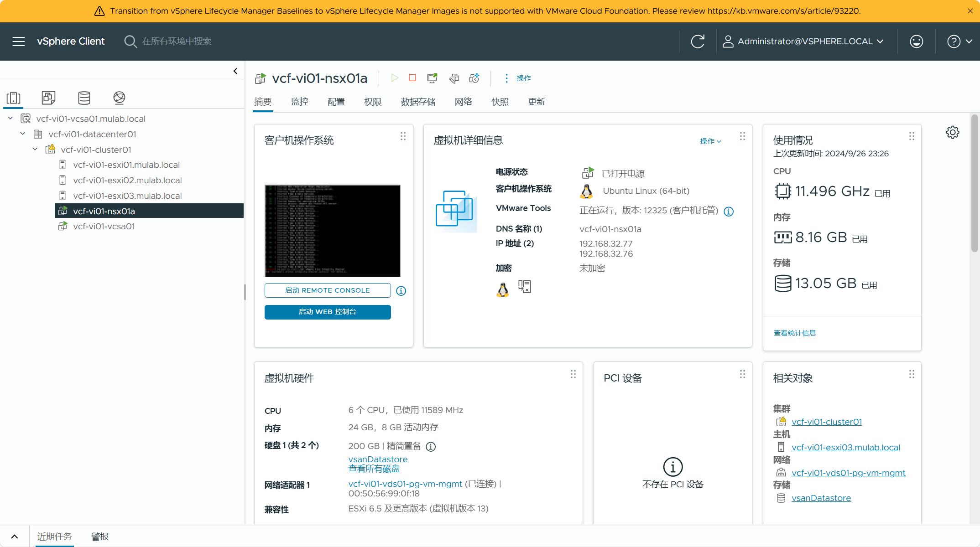The width and height of the screenshot is (980, 547).
Task: Collapse the vcf-vi01-datacenter01 tree node
Action: point(23,134)
